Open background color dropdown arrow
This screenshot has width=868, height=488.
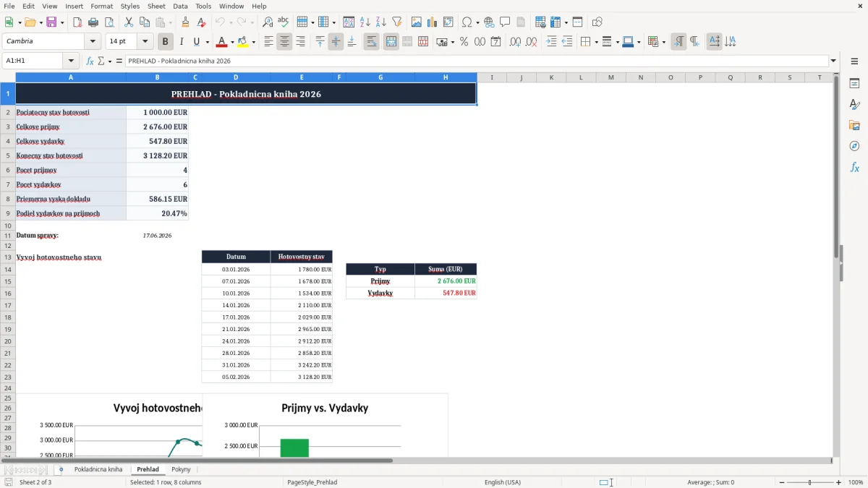(x=254, y=42)
